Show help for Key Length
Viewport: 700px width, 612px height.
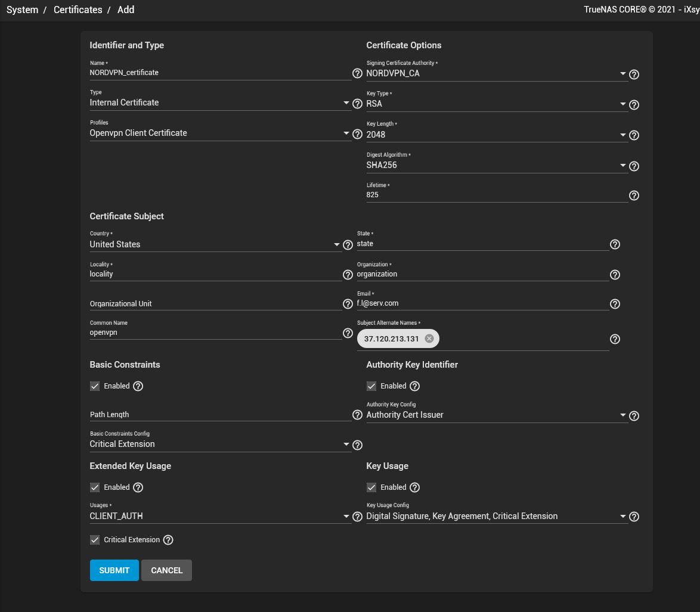pyautogui.click(x=634, y=135)
